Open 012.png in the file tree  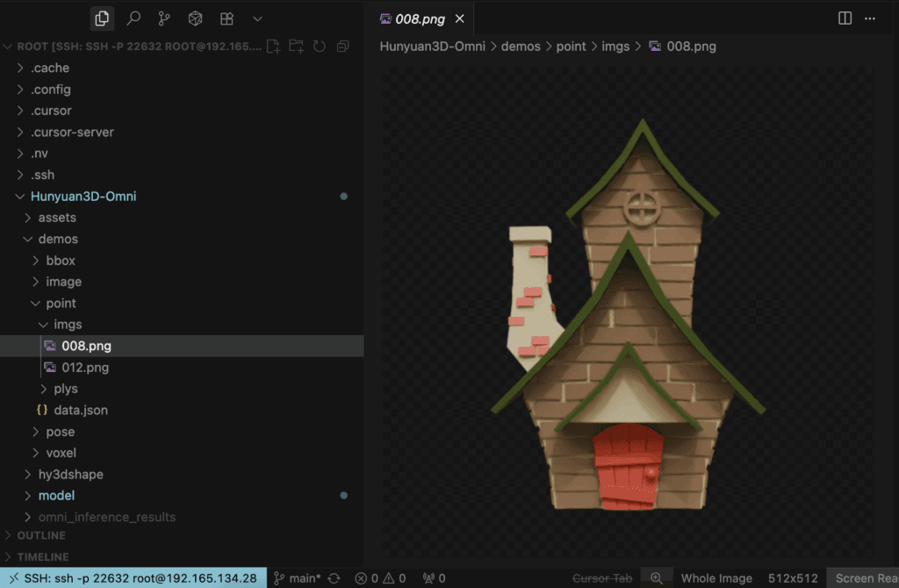[85, 368]
